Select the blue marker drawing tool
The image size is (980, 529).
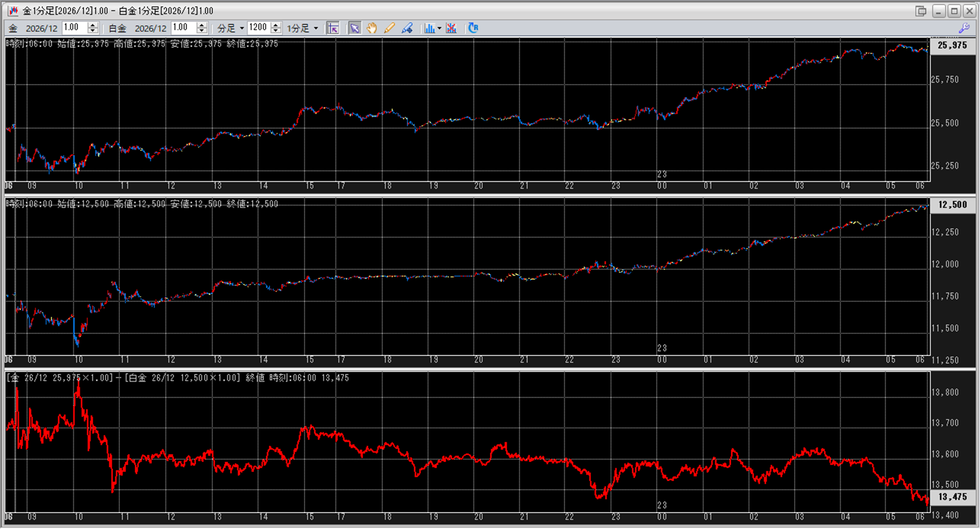(407, 28)
